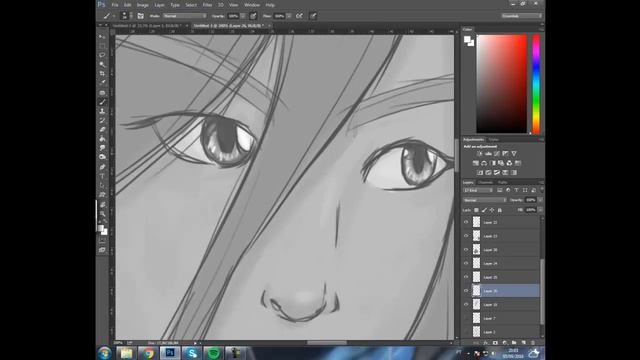
Task: Select the Move tool
Action: [x=102, y=37]
